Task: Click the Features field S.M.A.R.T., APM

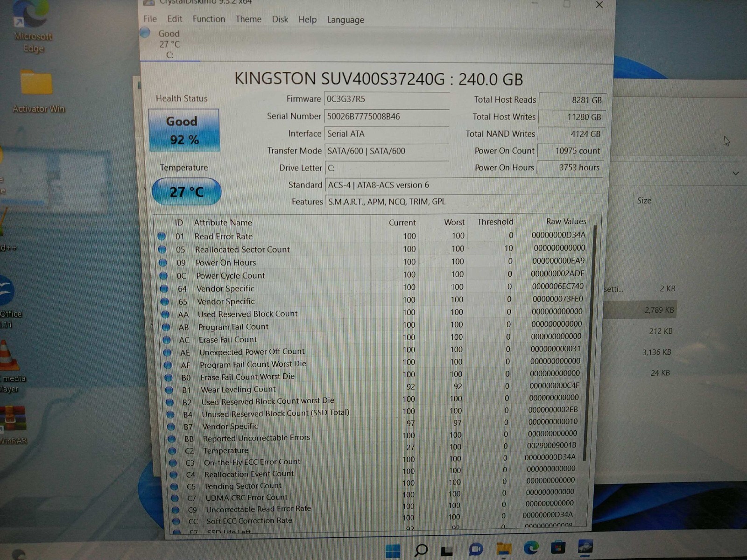Action: (464, 202)
